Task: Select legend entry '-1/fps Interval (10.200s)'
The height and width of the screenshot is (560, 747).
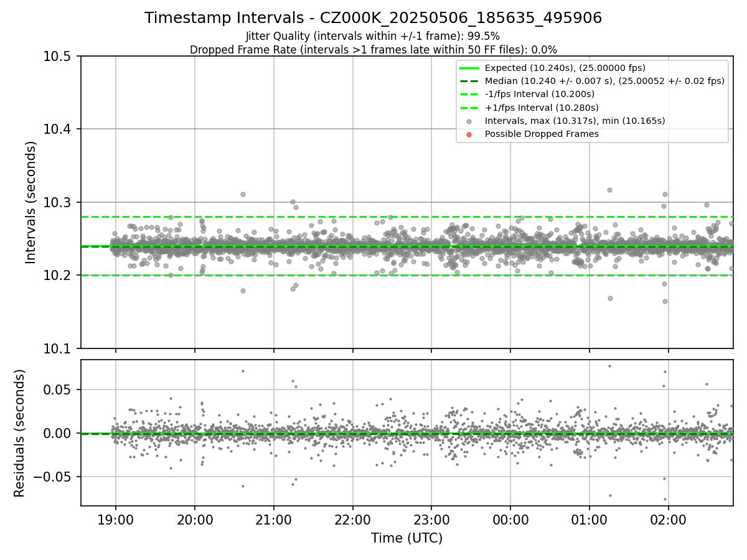Action: click(x=540, y=94)
